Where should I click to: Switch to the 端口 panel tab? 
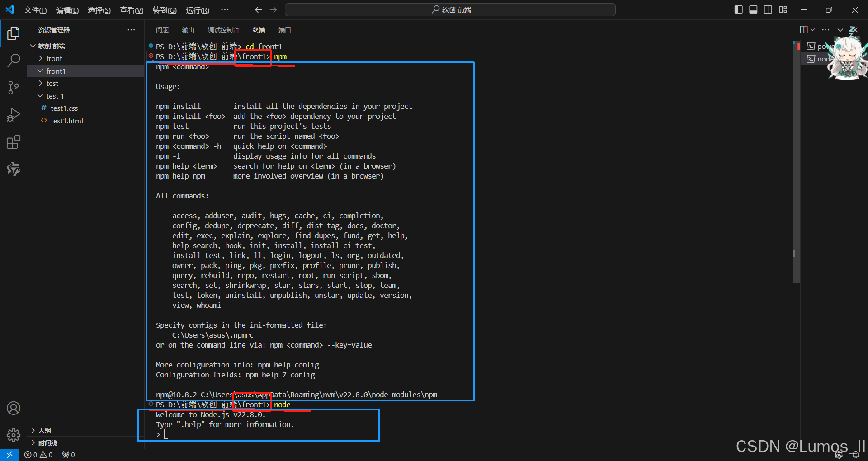click(285, 30)
